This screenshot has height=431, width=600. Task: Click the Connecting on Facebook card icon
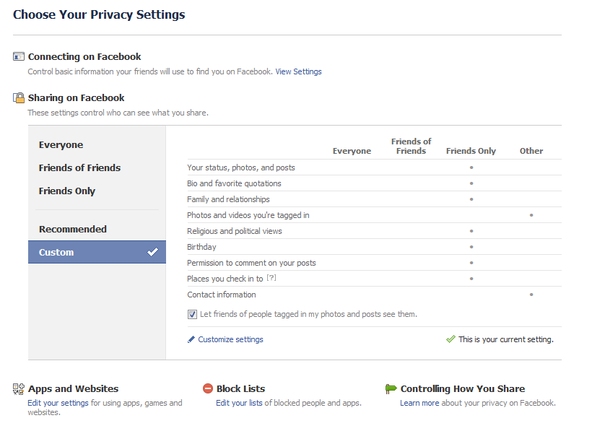[18, 57]
